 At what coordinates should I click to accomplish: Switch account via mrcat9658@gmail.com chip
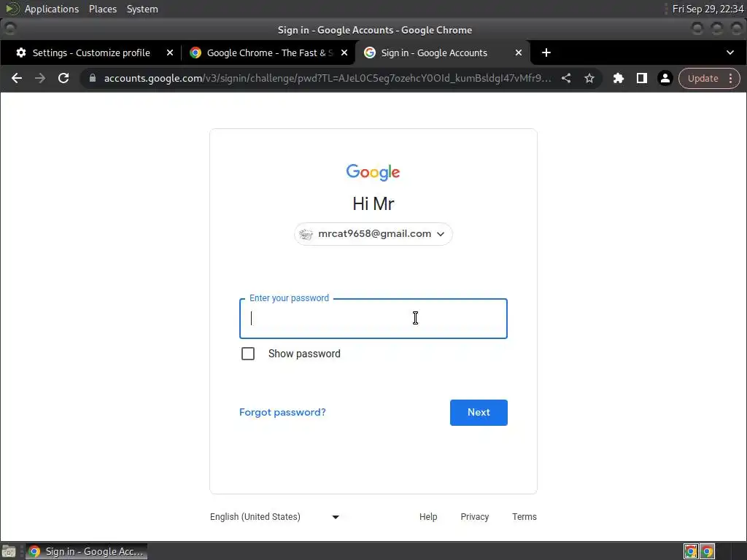[x=373, y=234]
